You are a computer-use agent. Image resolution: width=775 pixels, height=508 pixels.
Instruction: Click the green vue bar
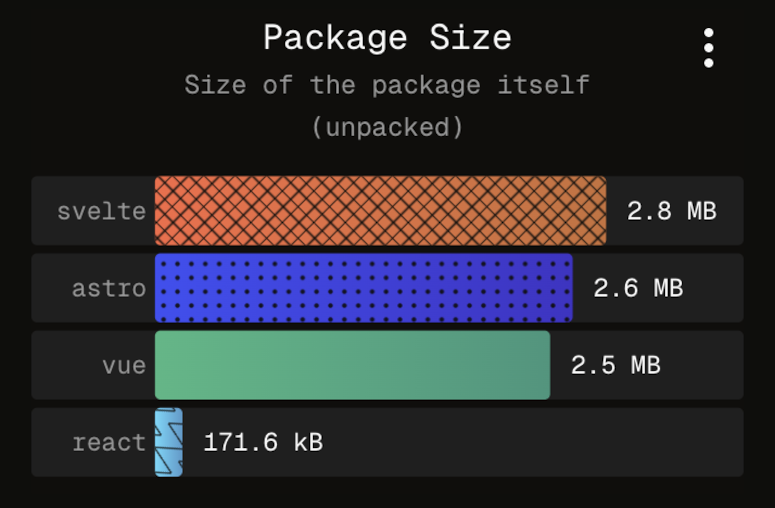pos(352,365)
